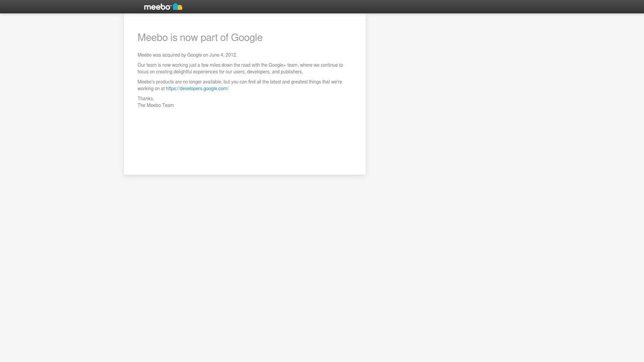This screenshot has width=644, height=362.
Task: Select the acquisition date sentence text
Action: point(187,55)
